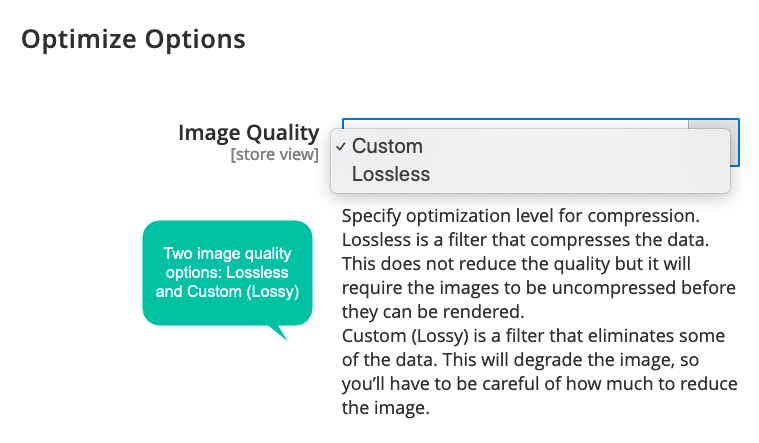Click 'This does not reduce the quality' line
759x443 pixels.
(516, 264)
